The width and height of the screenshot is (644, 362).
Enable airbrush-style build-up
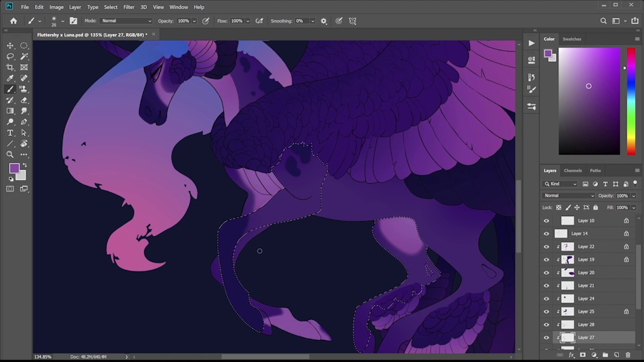[259, 21]
